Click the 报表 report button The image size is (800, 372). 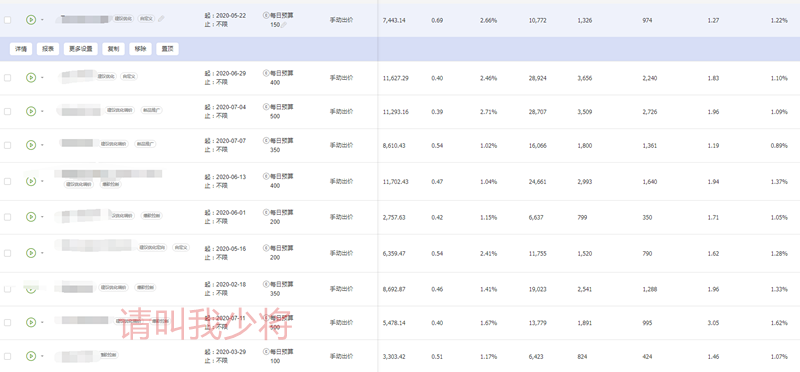pyautogui.click(x=48, y=49)
